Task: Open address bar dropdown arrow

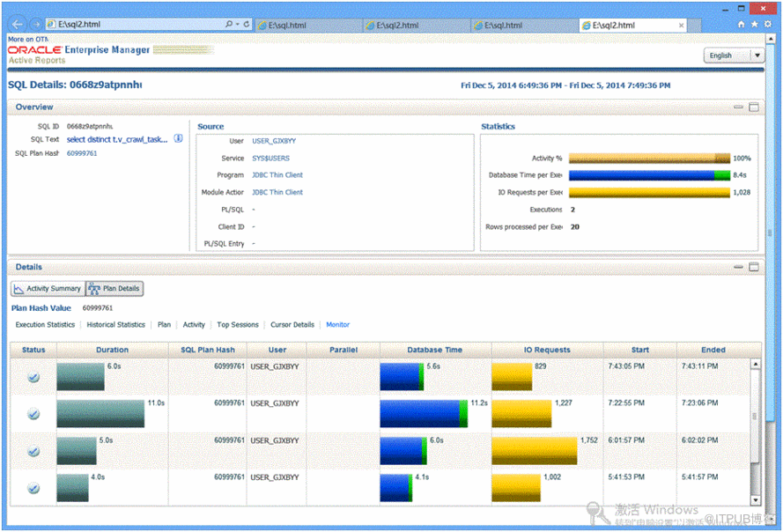Action: [238, 24]
